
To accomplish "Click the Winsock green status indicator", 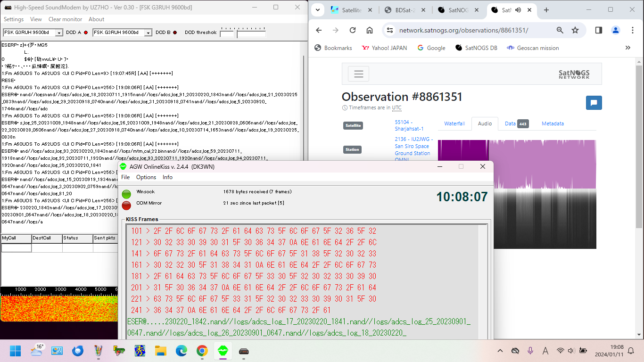I will [x=126, y=194].
